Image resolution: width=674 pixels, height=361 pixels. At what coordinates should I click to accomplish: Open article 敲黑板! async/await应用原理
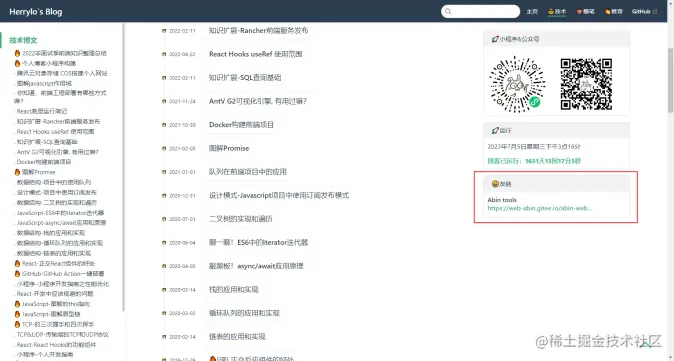tap(256, 266)
